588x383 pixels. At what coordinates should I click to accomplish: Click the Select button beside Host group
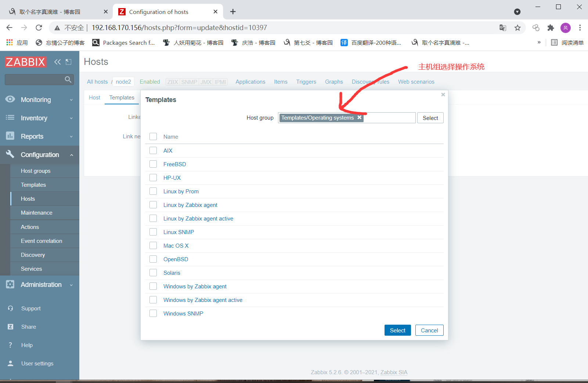pyautogui.click(x=430, y=118)
